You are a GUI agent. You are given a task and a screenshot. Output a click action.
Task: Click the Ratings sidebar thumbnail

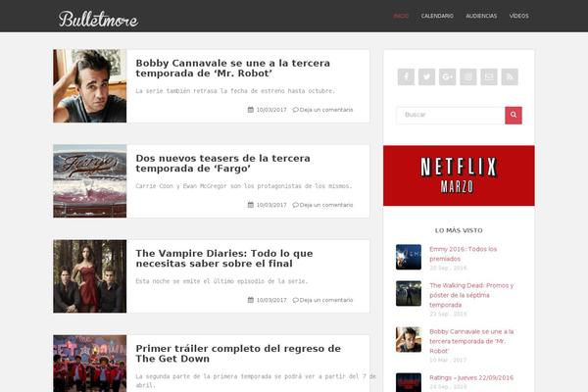tap(409, 382)
